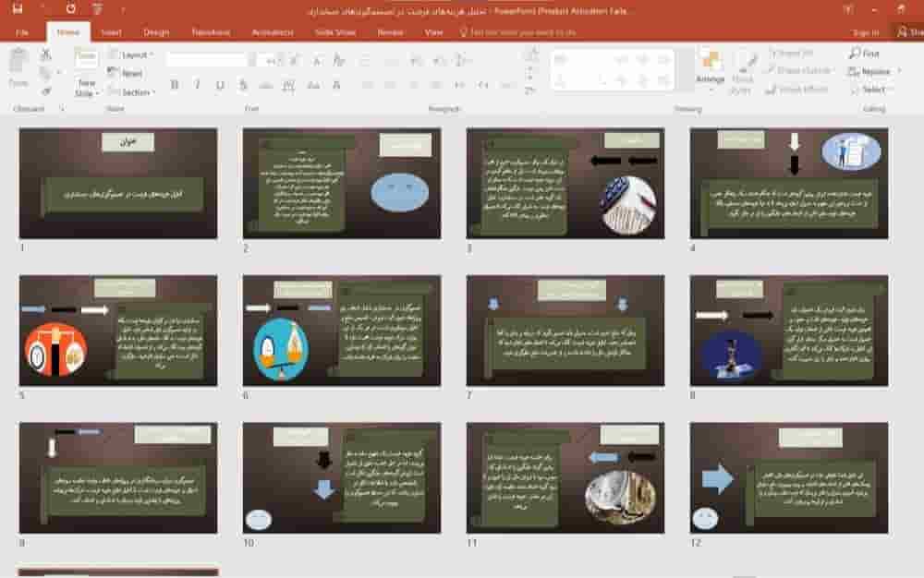Click the Redo icon in quick access toolbar

click(x=71, y=9)
